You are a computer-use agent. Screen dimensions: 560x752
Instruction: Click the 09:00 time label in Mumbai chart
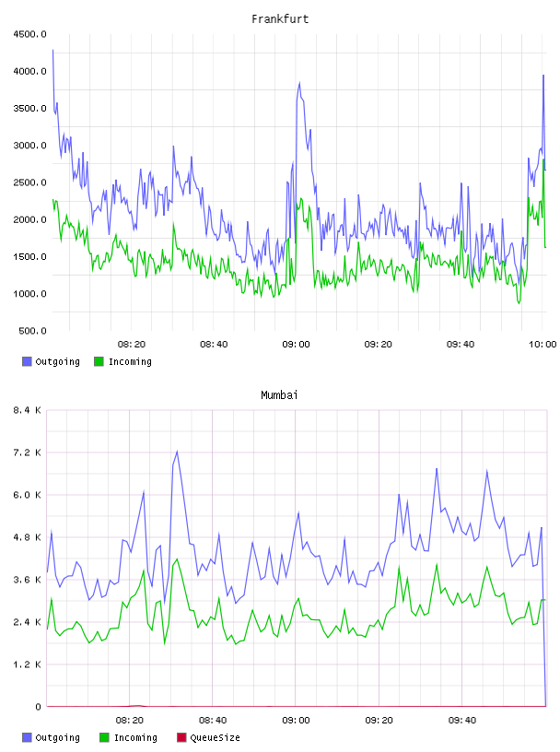296,721
